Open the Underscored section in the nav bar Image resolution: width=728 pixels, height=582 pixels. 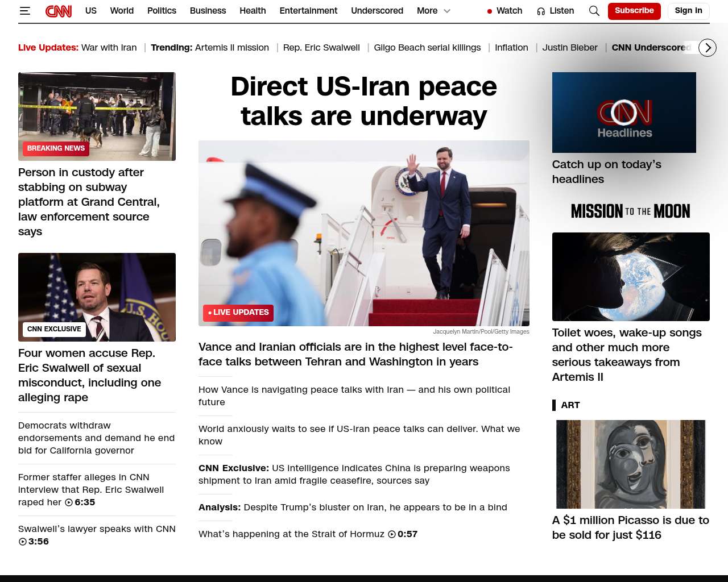point(377,11)
